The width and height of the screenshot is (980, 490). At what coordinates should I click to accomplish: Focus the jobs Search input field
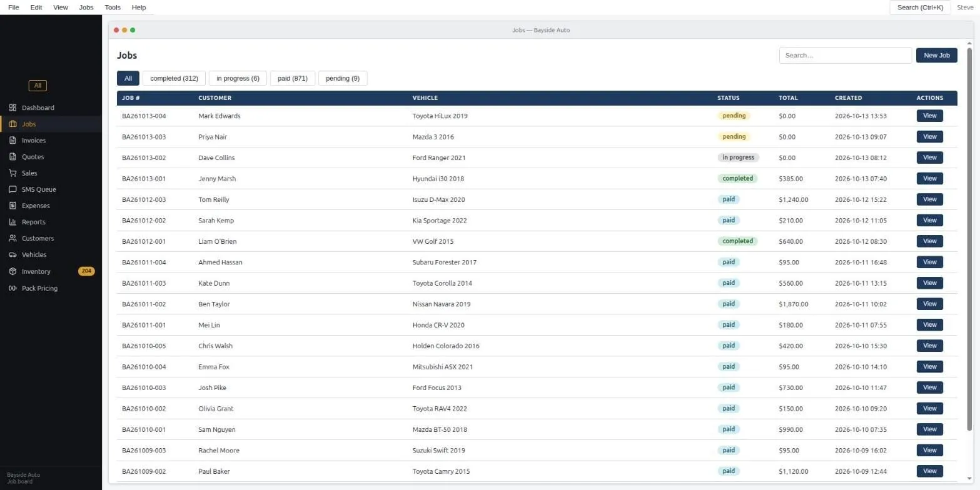coord(846,55)
